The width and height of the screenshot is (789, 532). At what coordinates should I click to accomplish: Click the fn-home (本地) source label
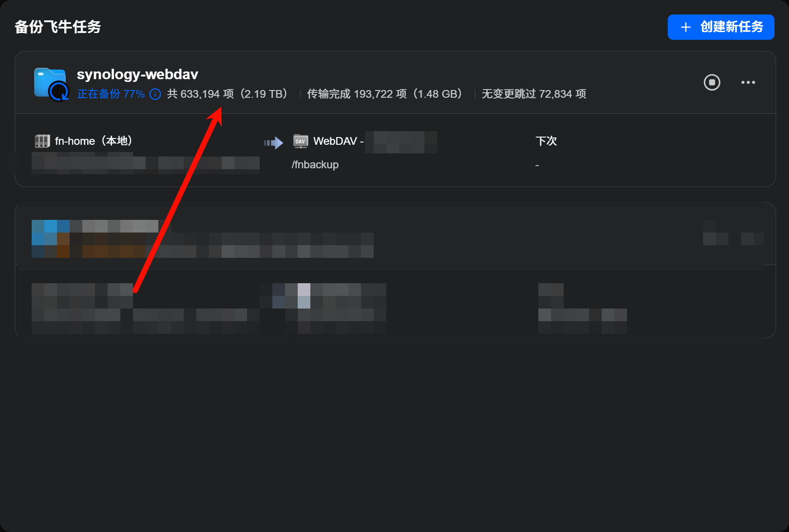pyautogui.click(x=94, y=141)
